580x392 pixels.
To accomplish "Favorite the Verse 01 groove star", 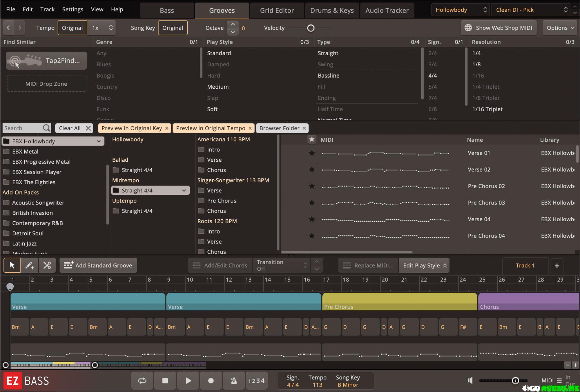I will coord(312,153).
